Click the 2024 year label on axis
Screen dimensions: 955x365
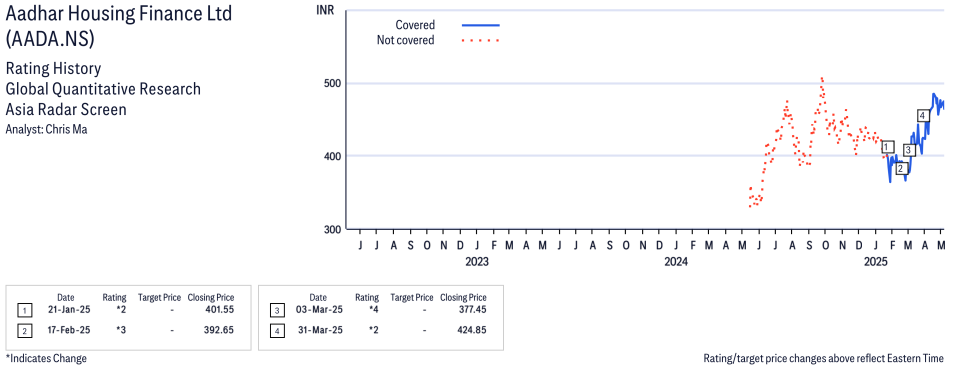(x=676, y=262)
